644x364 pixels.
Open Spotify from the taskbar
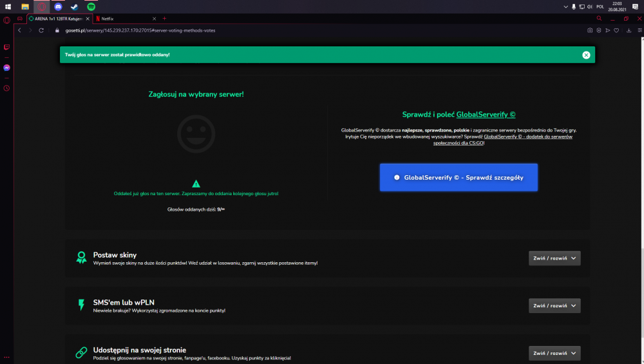[x=91, y=6]
